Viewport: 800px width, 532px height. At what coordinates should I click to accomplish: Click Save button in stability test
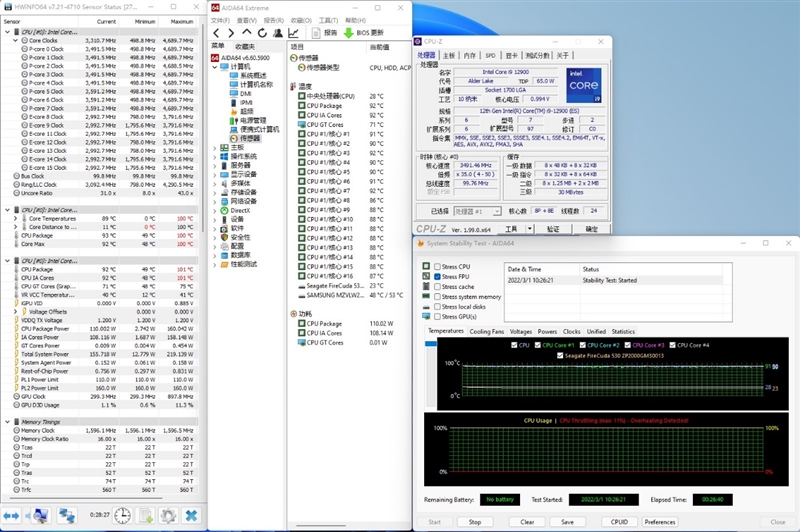[567, 522]
